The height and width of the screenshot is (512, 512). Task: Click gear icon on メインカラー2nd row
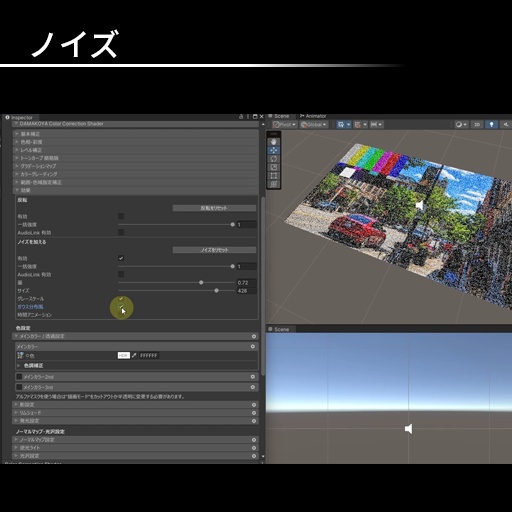pos(253,377)
